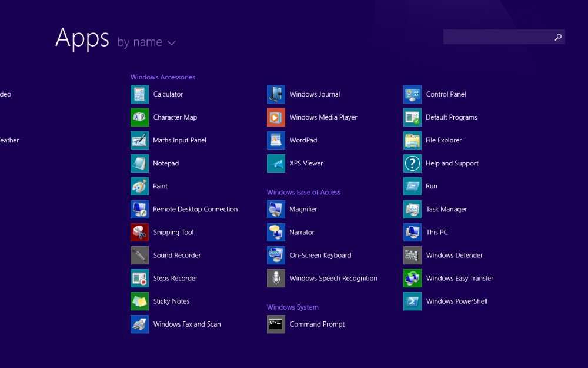Open File Explorer folder icon
588x368 pixels.
413,141
